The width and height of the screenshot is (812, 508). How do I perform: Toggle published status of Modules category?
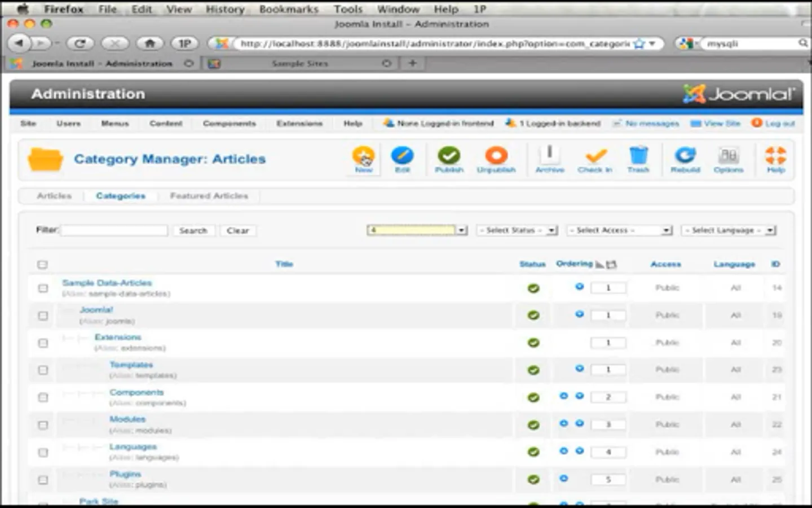(533, 425)
